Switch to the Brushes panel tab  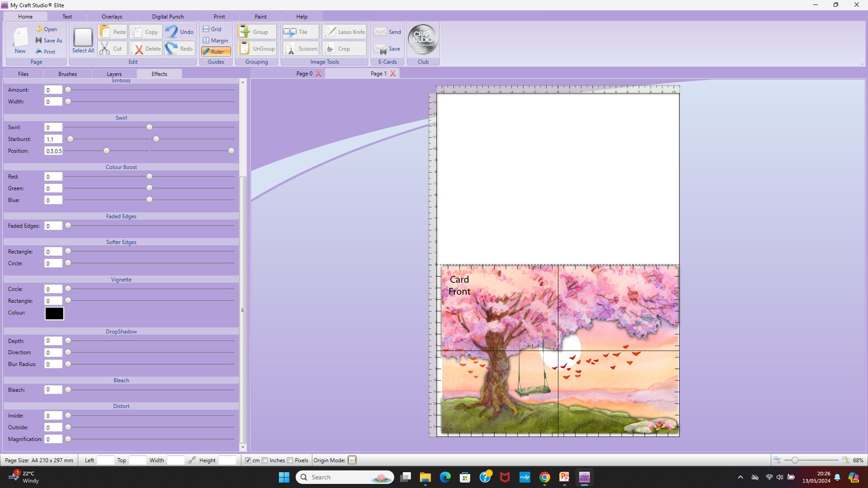[x=67, y=74]
